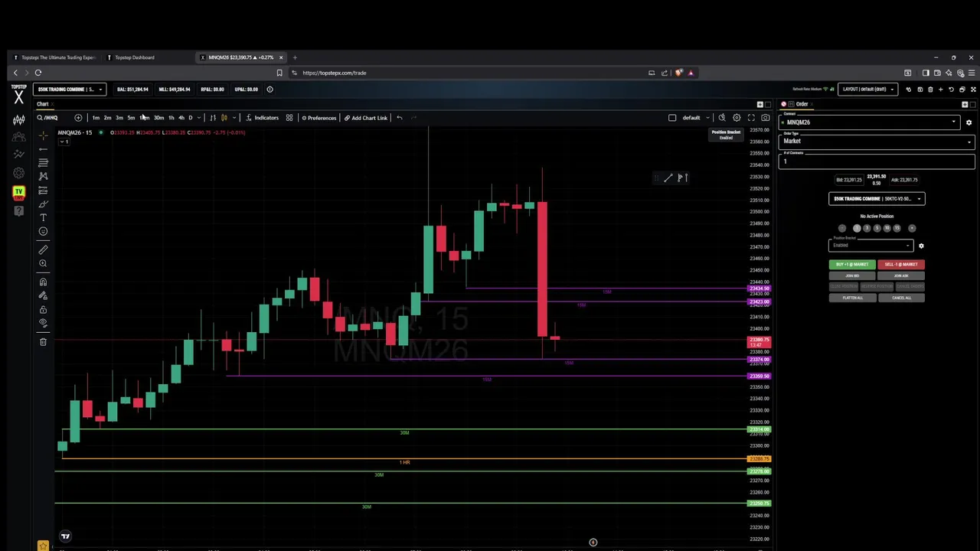Select the crosshair cursor tool
980x551 pixels.
(x=43, y=135)
